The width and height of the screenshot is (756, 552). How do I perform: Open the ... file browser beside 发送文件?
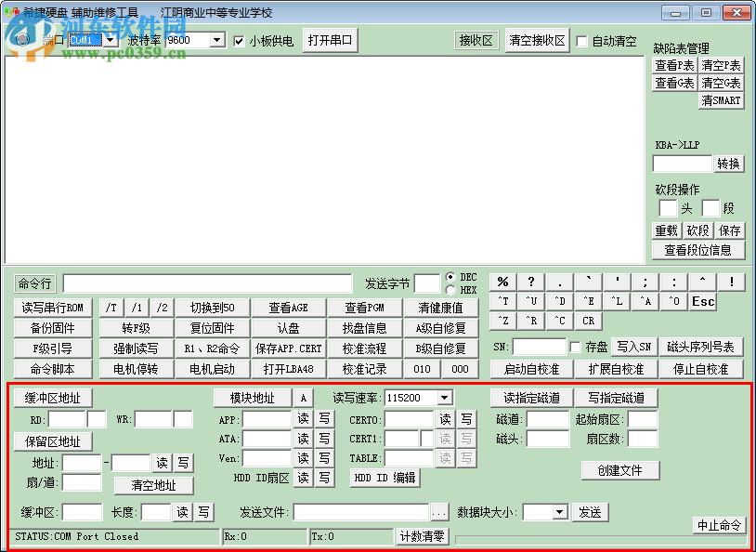click(x=441, y=511)
